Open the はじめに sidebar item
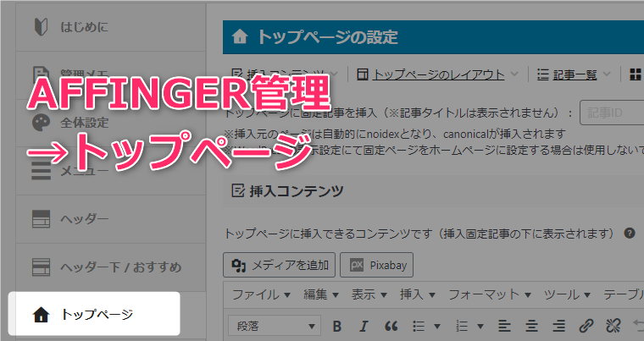 click(x=110, y=27)
